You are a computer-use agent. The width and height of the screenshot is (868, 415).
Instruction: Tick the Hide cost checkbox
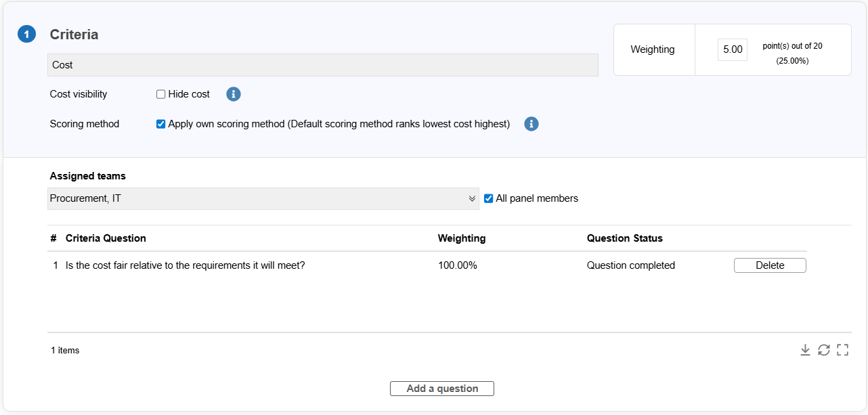161,94
